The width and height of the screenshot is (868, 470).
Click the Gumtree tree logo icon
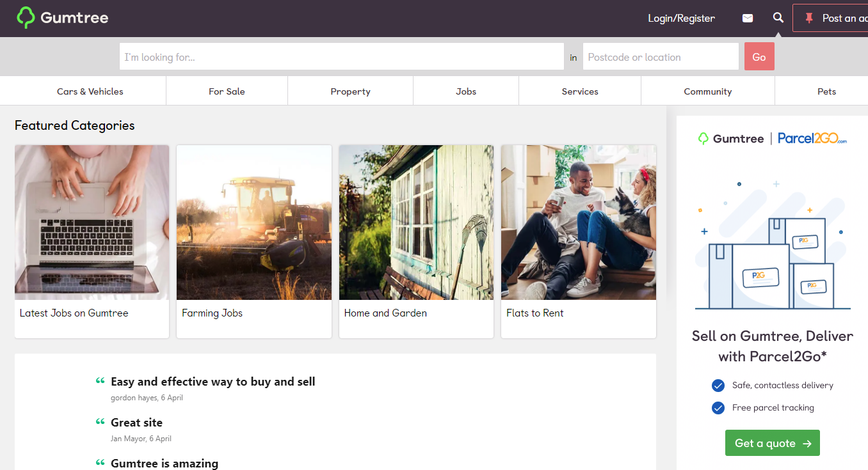pos(26,18)
